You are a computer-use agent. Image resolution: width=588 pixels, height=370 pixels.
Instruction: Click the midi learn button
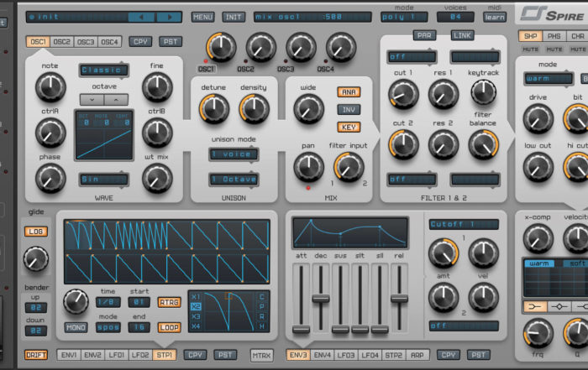pos(494,17)
